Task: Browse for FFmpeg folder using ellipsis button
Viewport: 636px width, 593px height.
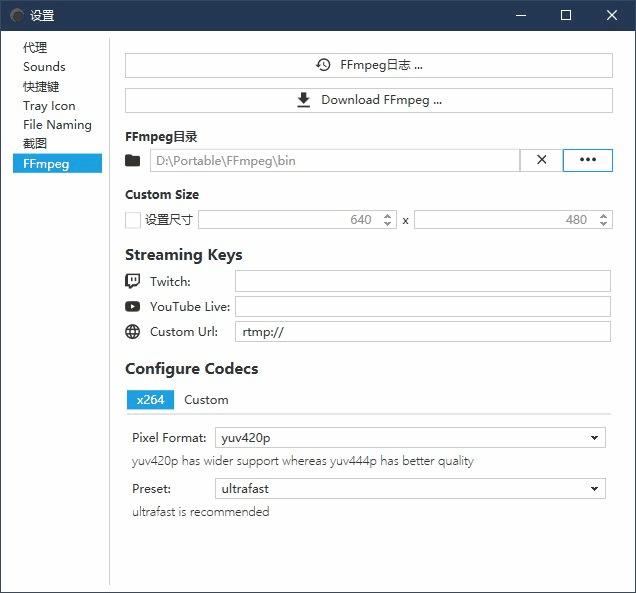Action: (x=587, y=160)
